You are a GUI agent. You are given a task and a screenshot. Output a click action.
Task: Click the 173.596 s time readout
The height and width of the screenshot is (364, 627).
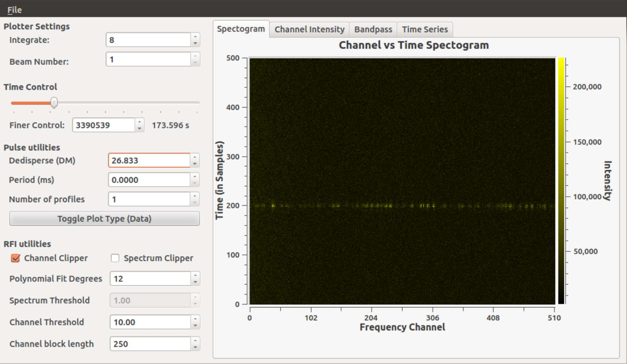pos(170,125)
